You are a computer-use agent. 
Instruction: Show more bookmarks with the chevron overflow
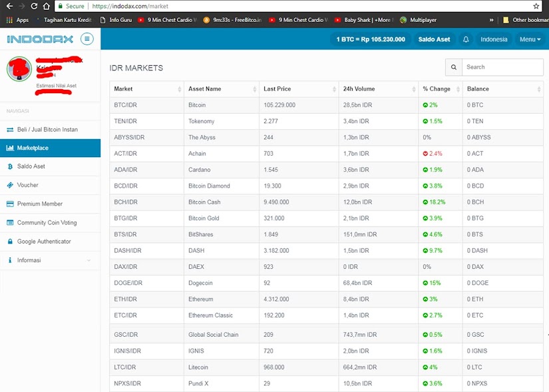pos(491,20)
